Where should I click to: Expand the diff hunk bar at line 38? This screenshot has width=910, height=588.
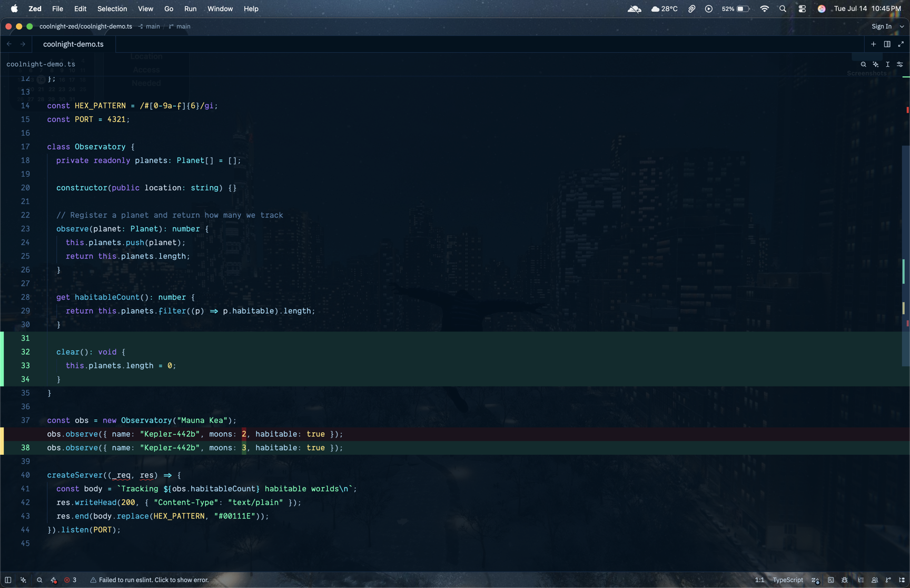(2, 441)
